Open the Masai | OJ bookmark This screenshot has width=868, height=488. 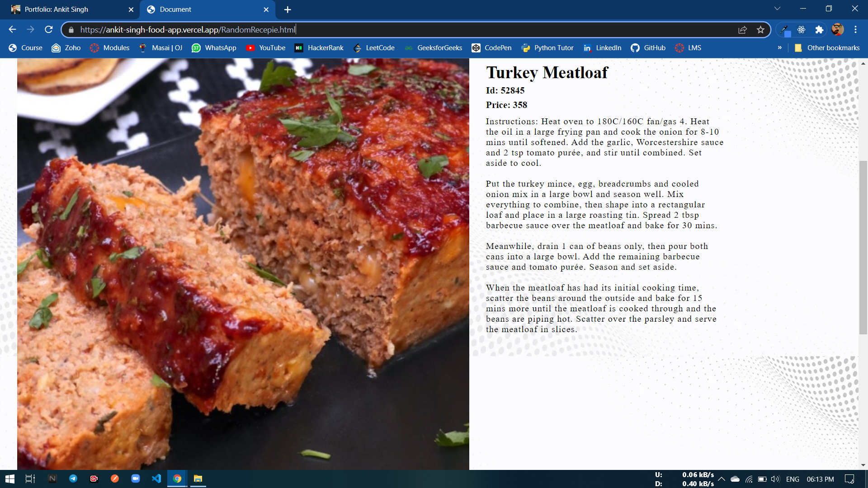click(160, 48)
